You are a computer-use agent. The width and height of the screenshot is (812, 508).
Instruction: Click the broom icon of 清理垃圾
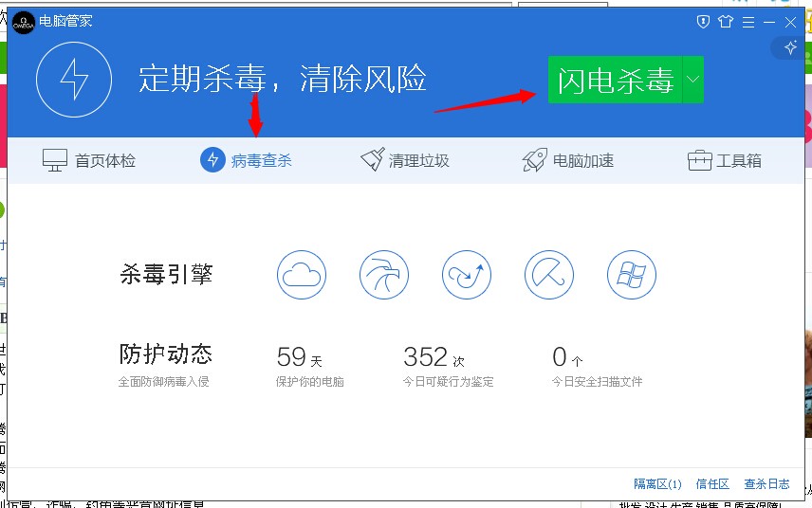point(372,160)
